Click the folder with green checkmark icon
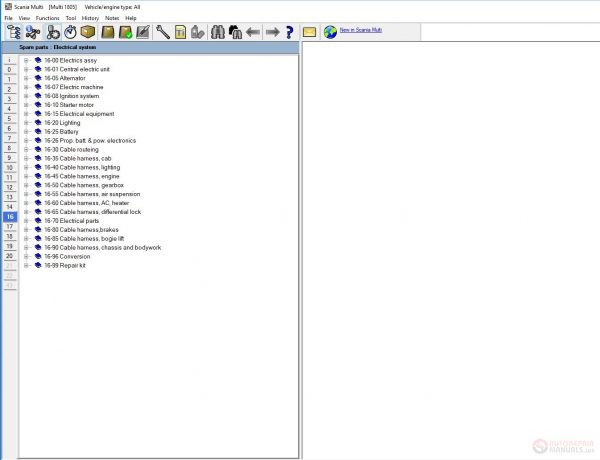Image resolution: width=600 pixels, height=460 pixels. tap(126, 32)
